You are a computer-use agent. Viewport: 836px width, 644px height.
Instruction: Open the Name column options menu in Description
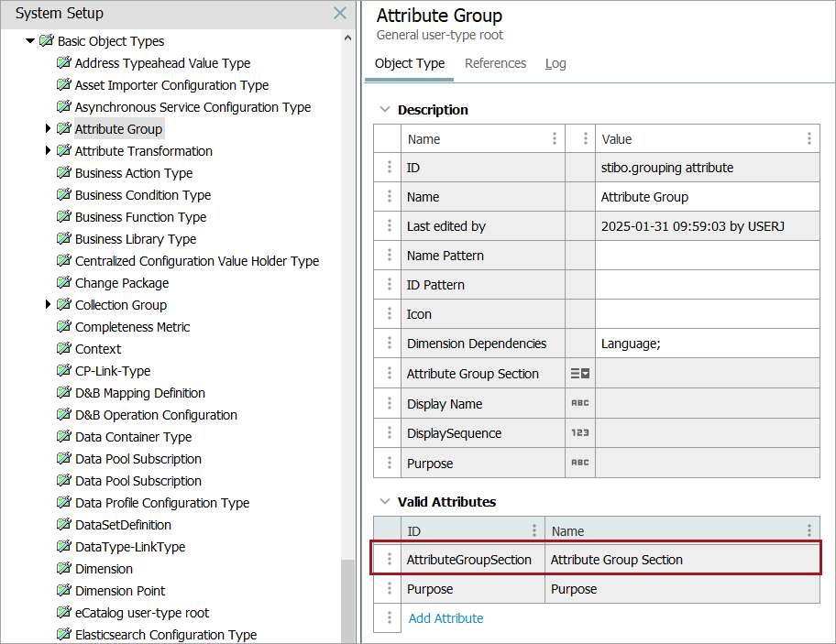click(x=555, y=138)
